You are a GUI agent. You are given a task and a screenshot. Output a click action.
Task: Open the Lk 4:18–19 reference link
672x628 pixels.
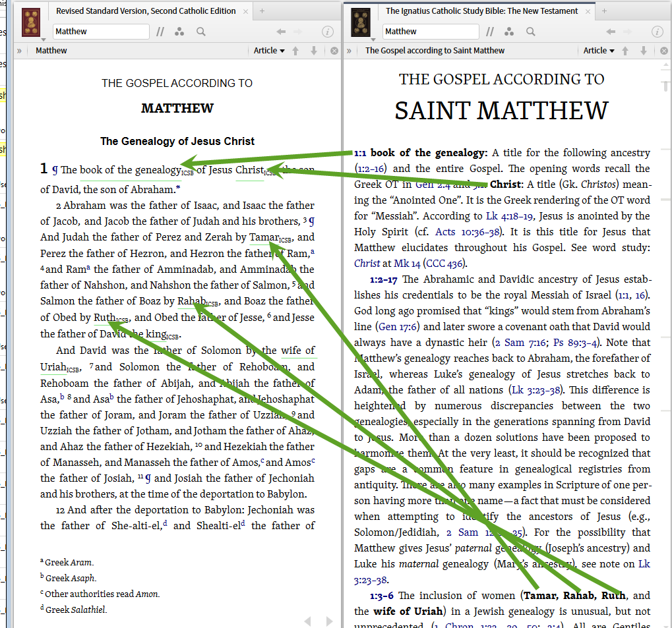(509, 216)
